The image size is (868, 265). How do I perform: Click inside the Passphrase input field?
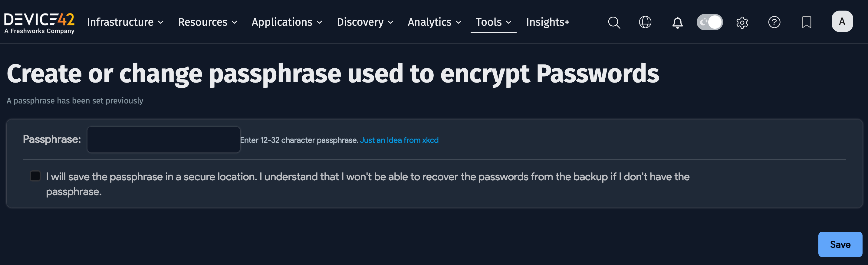(163, 139)
